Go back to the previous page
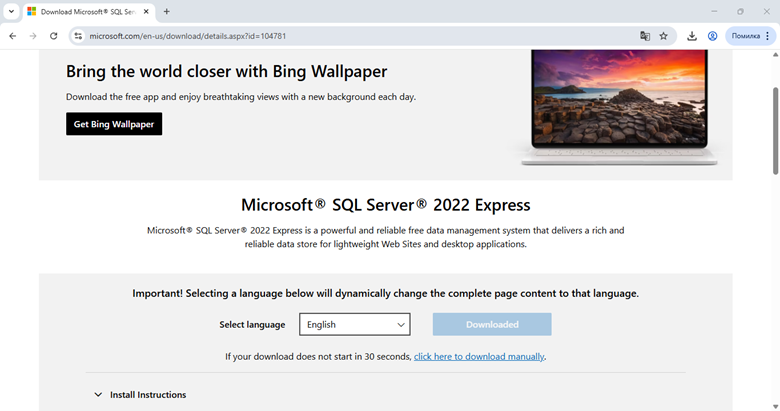The width and height of the screenshot is (780, 411). 13,36
